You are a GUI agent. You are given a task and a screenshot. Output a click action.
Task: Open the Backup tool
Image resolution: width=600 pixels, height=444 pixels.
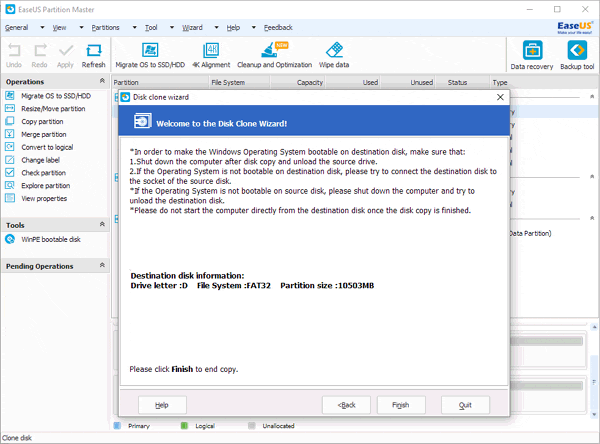click(x=577, y=56)
